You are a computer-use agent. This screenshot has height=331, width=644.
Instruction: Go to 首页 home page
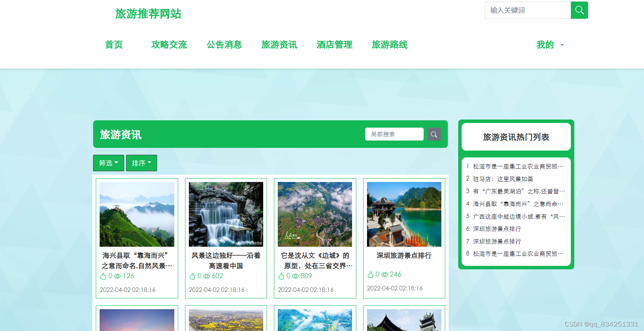pyautogui.click(x=114, y=45)
